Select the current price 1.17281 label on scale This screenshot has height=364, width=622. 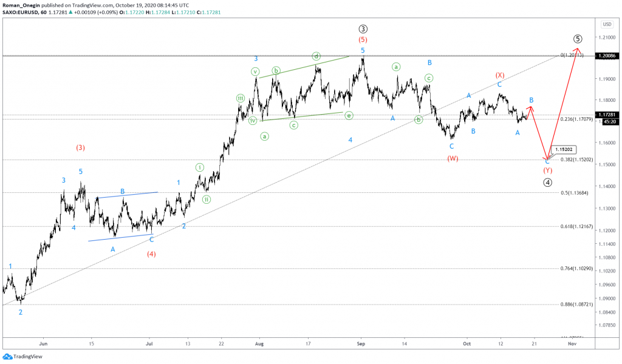607,115
